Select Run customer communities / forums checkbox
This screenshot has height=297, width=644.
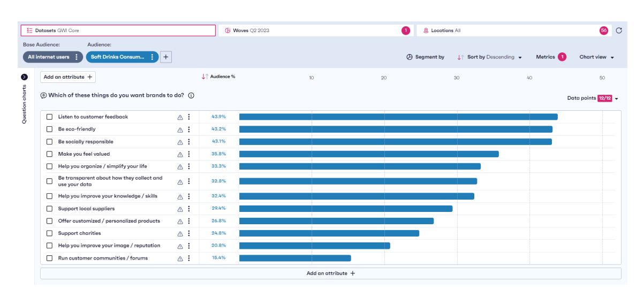click(49, 258)
